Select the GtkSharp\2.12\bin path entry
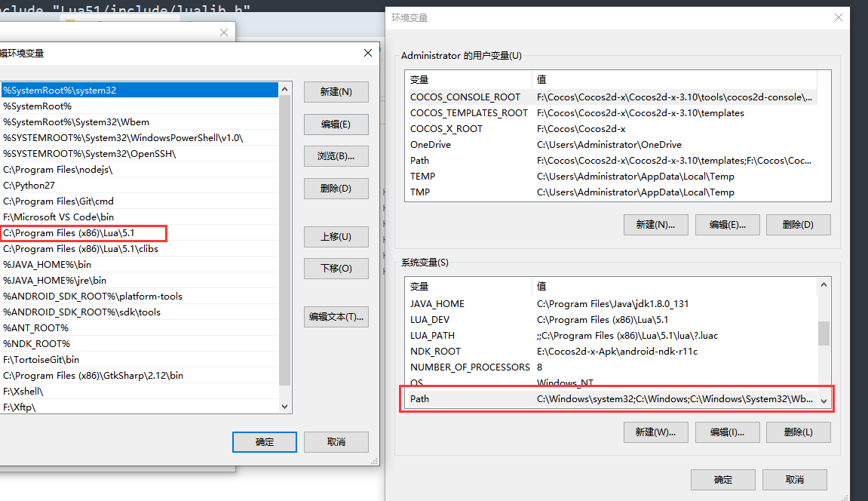The width and height of the screenshot is (868, 501). point(140,375)
